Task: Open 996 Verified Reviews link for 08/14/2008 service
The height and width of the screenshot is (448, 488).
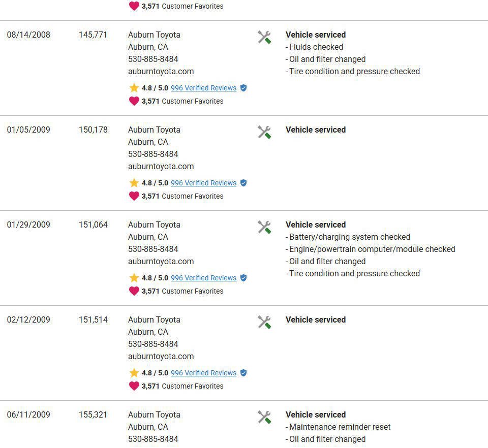Action: (203, 88)
